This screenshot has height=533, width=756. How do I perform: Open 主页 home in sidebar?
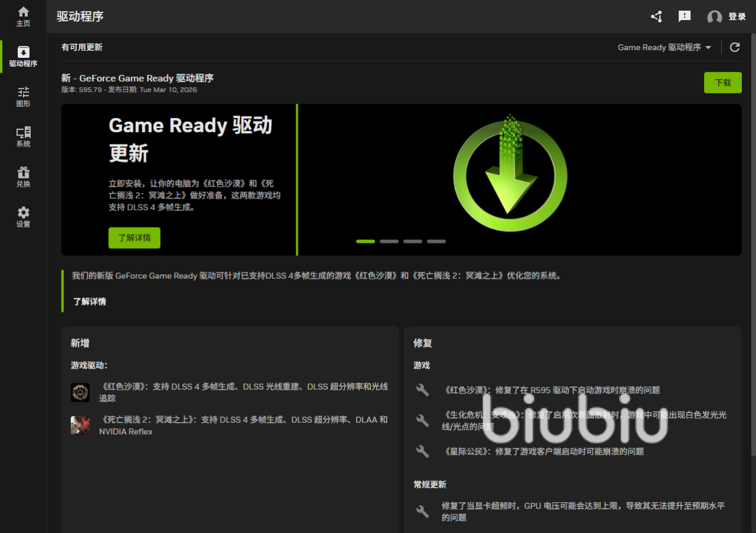click(x=23, y=17)
